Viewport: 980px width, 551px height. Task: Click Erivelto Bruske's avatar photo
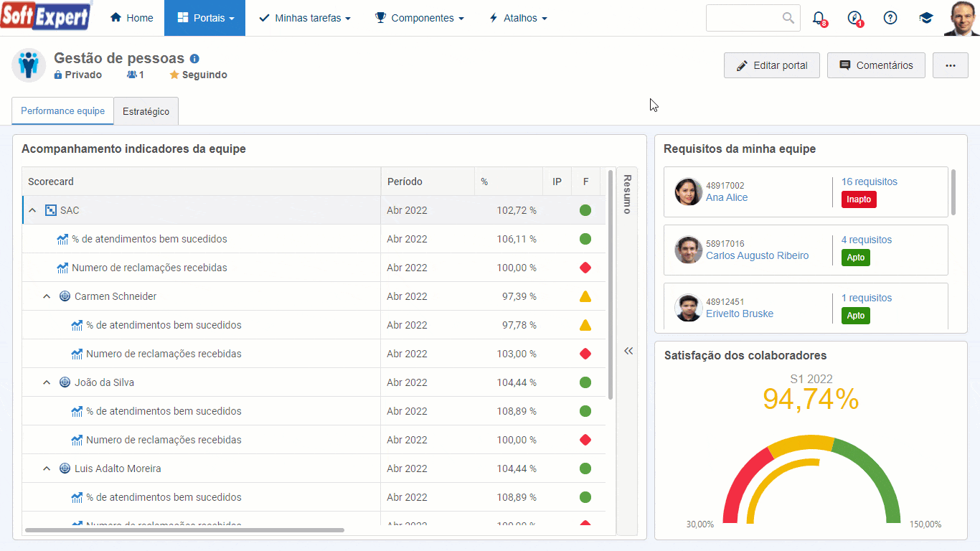pos(688,308)
